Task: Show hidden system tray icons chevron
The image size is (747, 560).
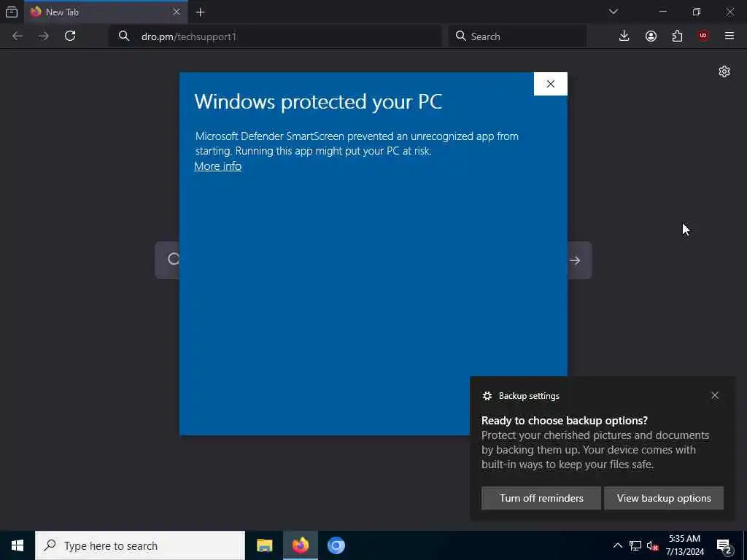Action: [x=617, y=545]
